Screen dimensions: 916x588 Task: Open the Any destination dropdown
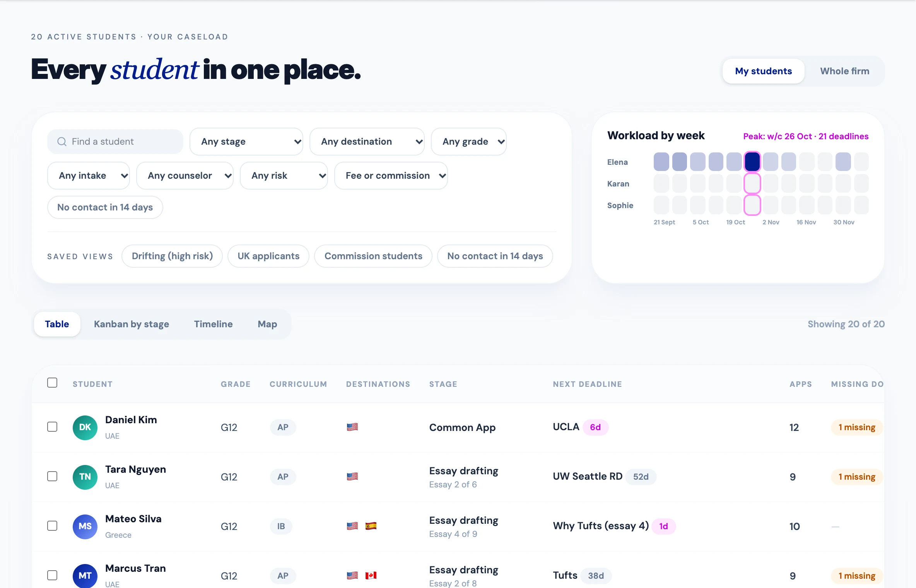coord(367,142)
